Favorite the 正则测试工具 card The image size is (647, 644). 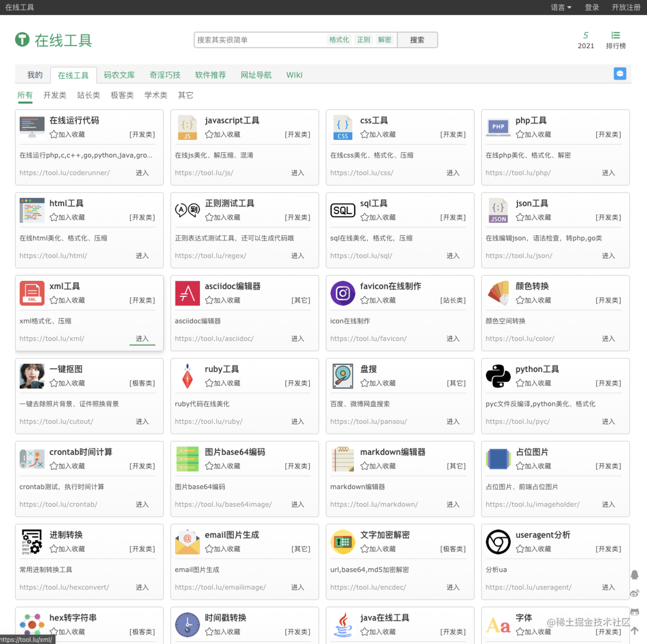[x=223, y=218]
